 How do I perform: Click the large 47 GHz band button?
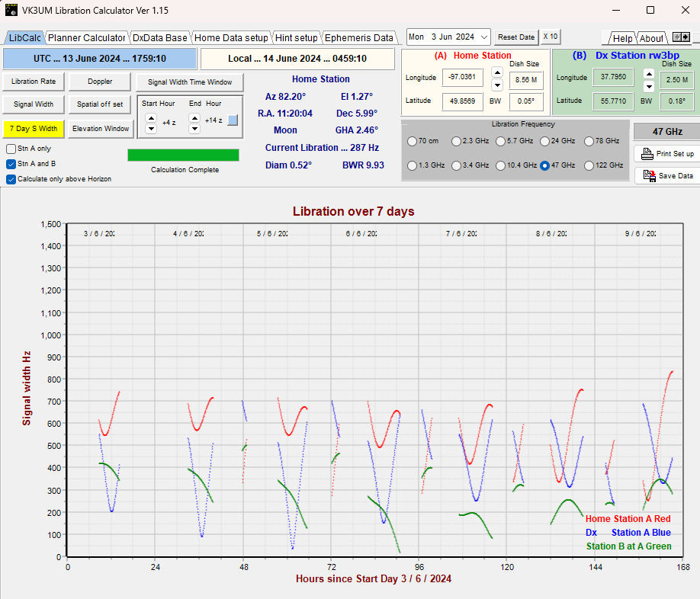[667, 132]
